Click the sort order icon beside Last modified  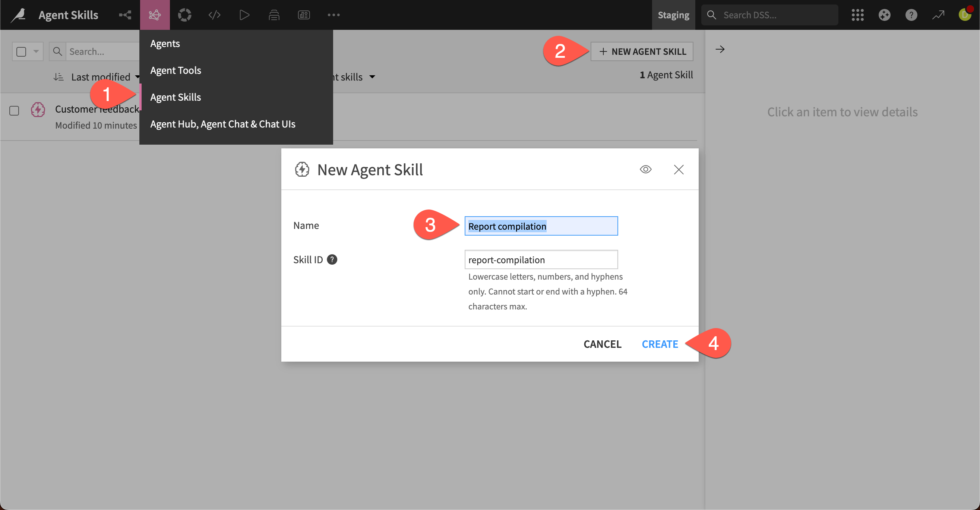coord(58,77)
